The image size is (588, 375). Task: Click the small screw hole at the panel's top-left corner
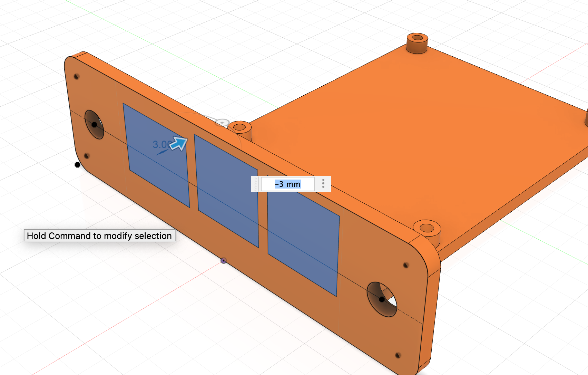77,76
